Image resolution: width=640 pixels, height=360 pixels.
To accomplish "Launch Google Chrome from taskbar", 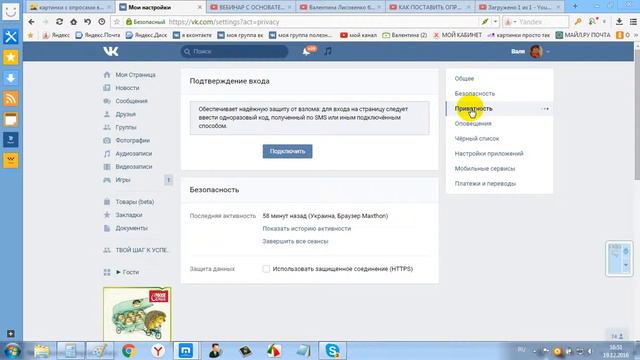I will (129, 351).
